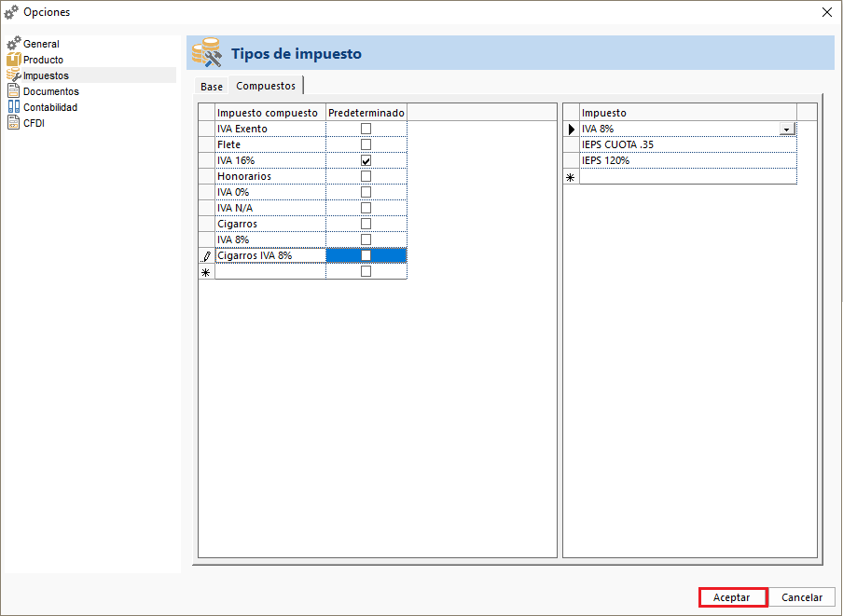Enable Predeterminado checkbox for IVA Exento

click(x=366, y=129)
